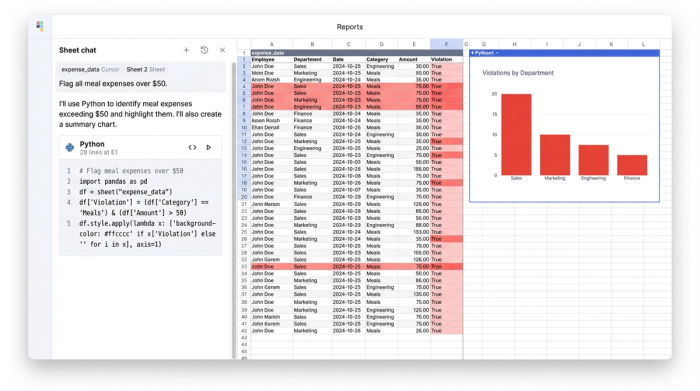Click the Python logo in the code card
Viewport: 700px width, 391px height.
70,147
